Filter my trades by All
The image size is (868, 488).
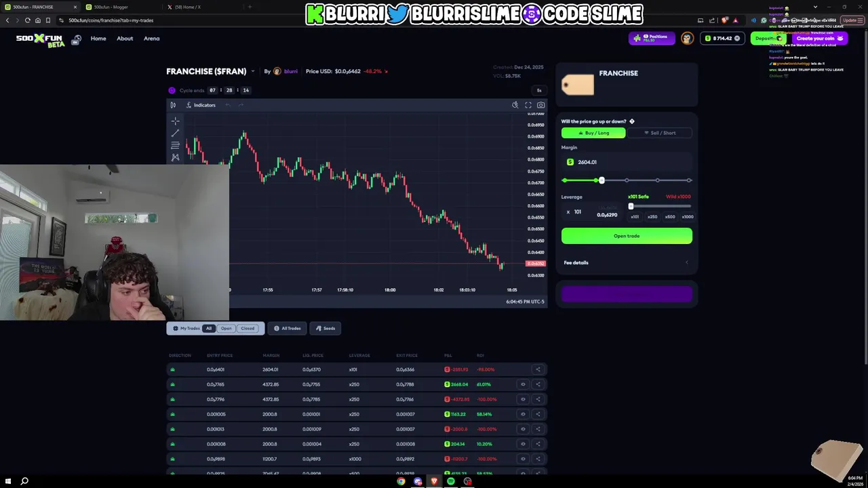point(209,328)
